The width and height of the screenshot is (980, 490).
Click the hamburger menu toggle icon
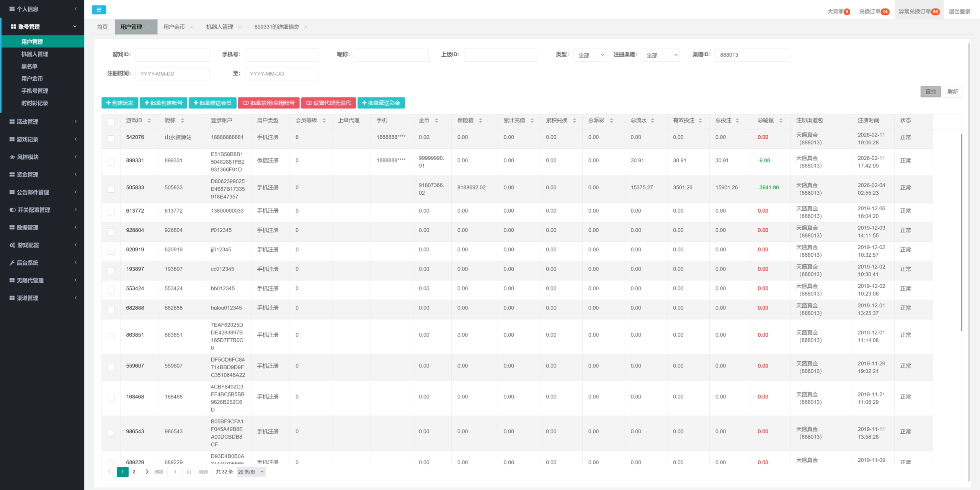99,10
